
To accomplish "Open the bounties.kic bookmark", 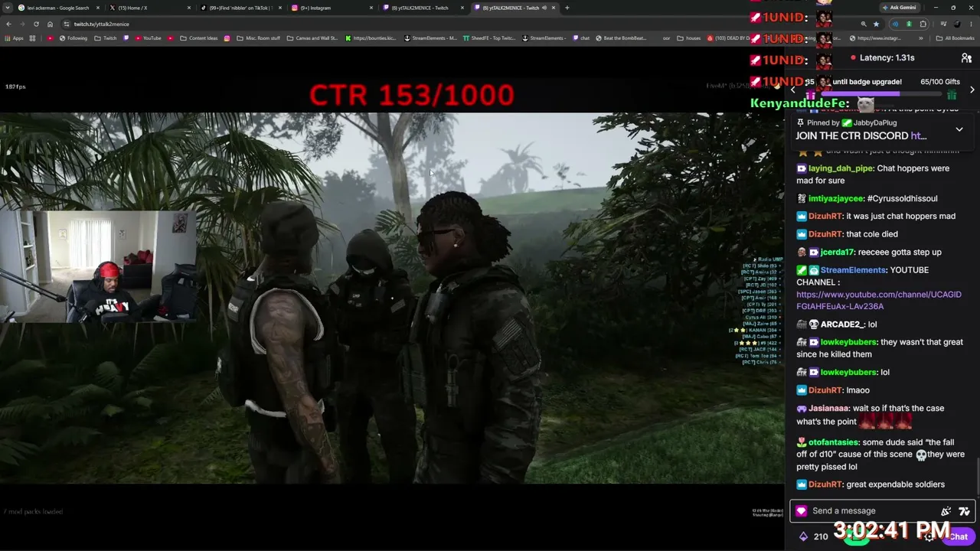I will coord(371,38).
